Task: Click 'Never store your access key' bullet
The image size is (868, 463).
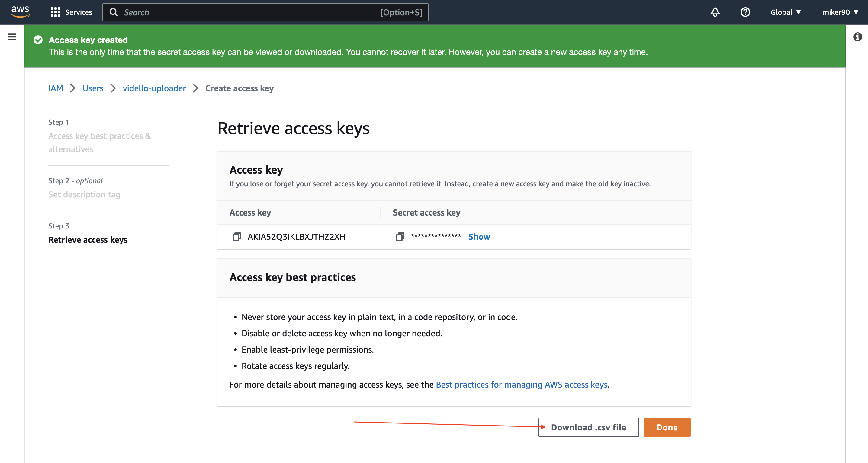Action: pyautogui.click(x=379, y=317)
